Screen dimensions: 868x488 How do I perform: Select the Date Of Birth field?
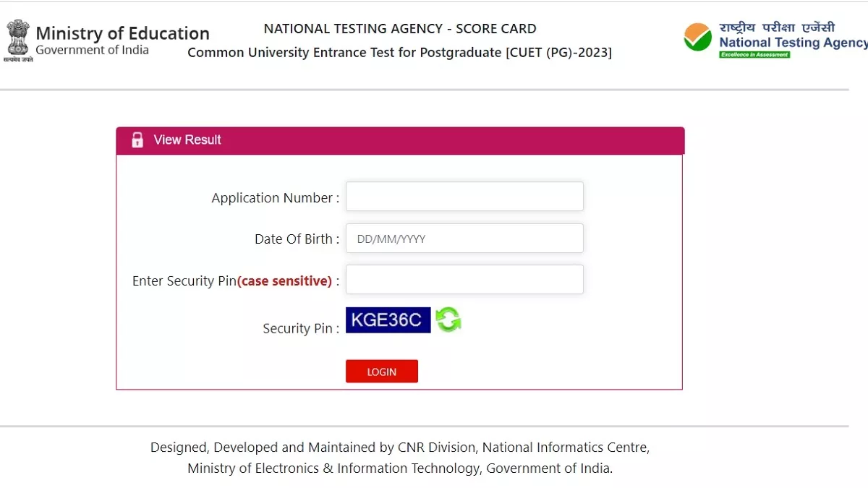(464, 239)
